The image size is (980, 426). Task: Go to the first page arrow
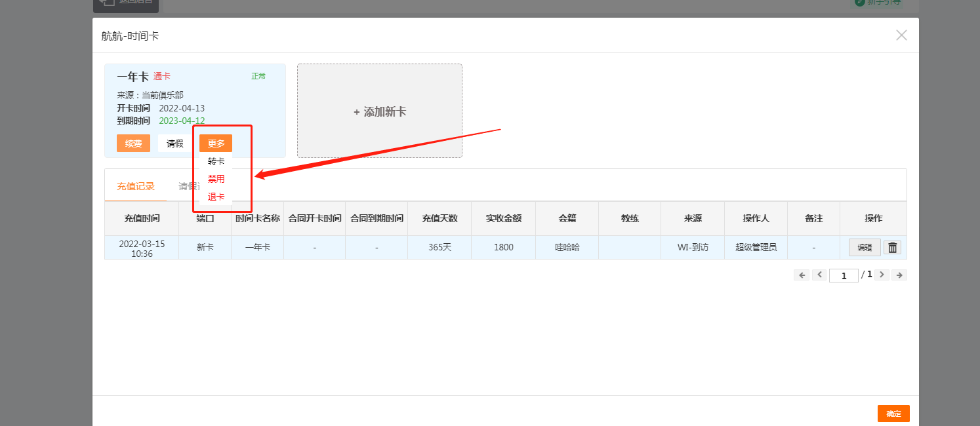tap(801, 275)
